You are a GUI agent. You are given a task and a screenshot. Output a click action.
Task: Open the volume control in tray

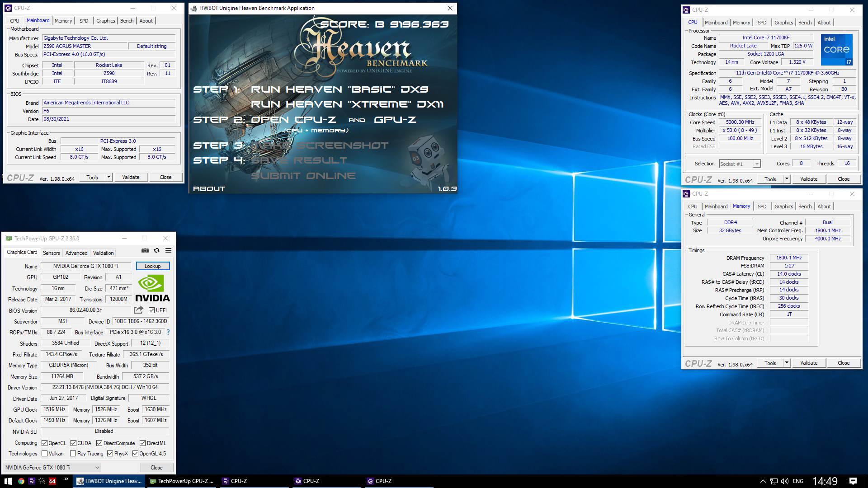click(785, 481)
